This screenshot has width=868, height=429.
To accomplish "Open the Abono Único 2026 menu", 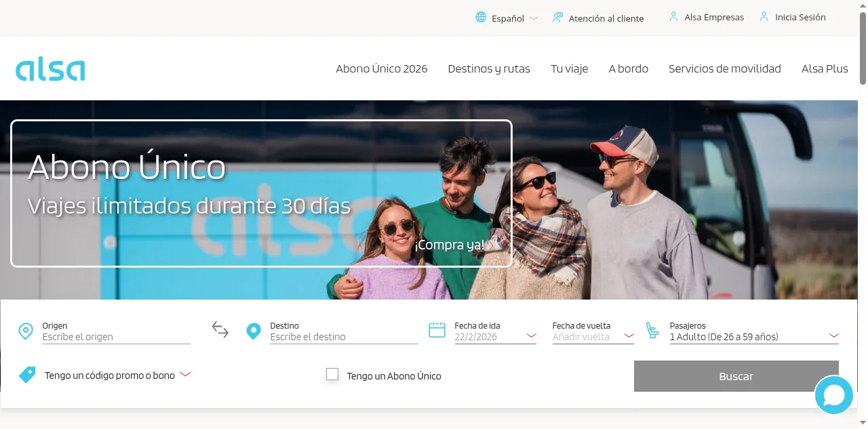I will tap(382, 68).
